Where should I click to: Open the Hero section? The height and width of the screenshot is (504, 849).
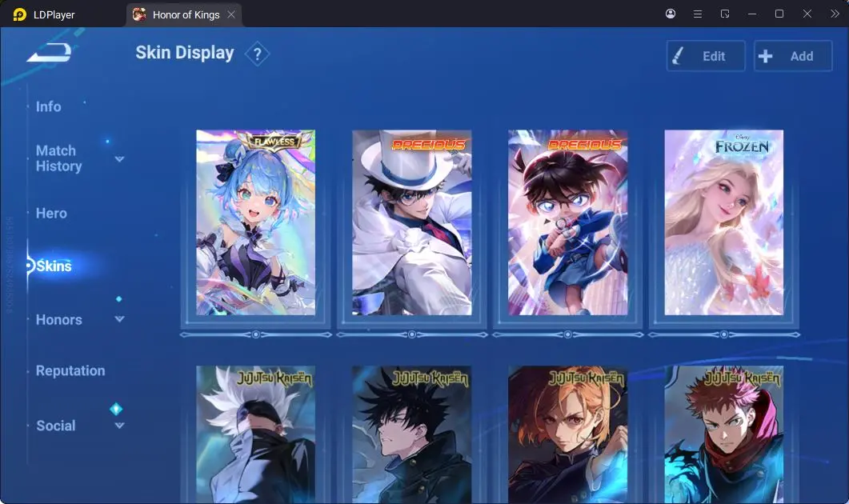[51, 214]
